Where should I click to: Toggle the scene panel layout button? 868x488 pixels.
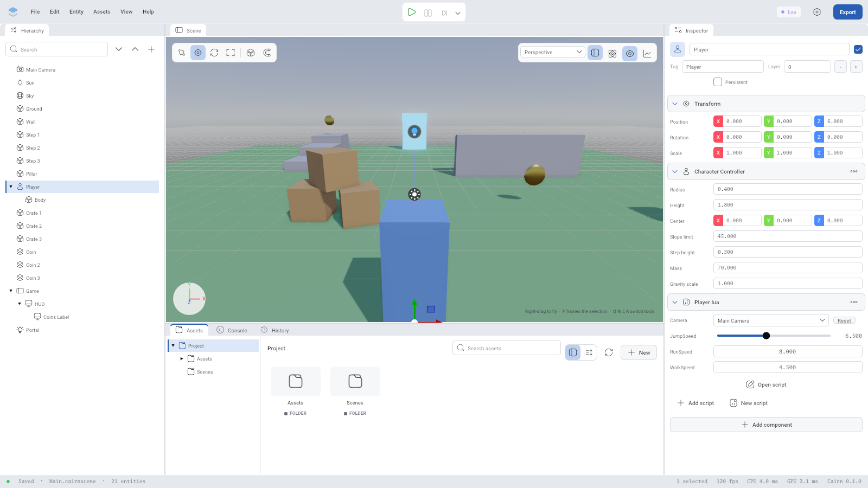click(x=595, y=53)
